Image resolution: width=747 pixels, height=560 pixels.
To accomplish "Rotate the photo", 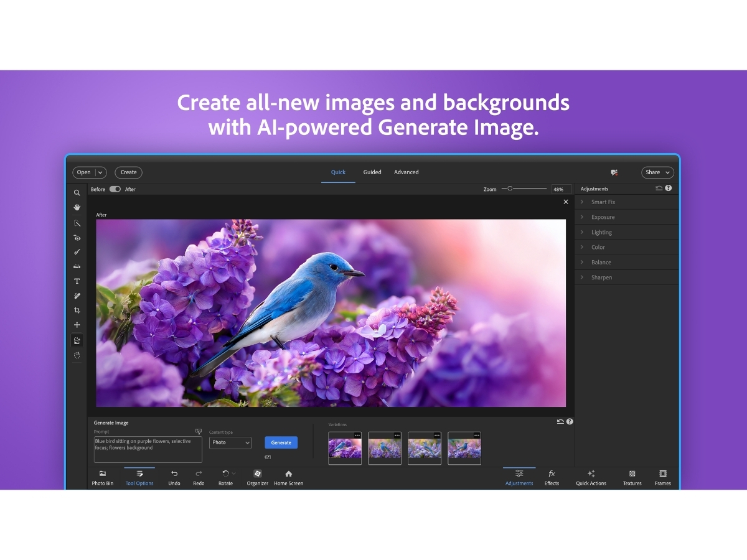I will (225, 477).
